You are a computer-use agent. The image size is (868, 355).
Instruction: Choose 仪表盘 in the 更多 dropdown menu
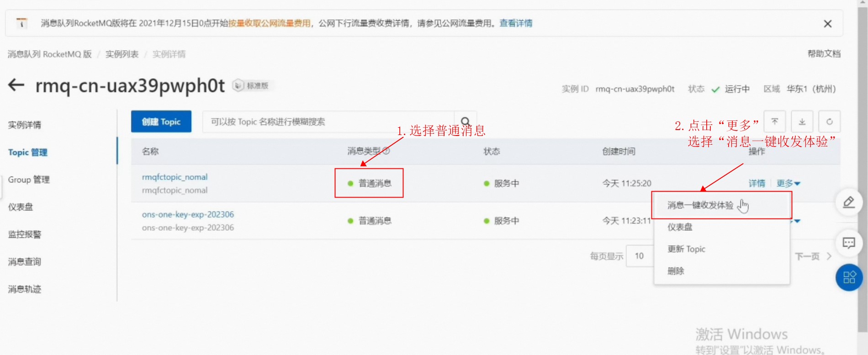point(722,227)
